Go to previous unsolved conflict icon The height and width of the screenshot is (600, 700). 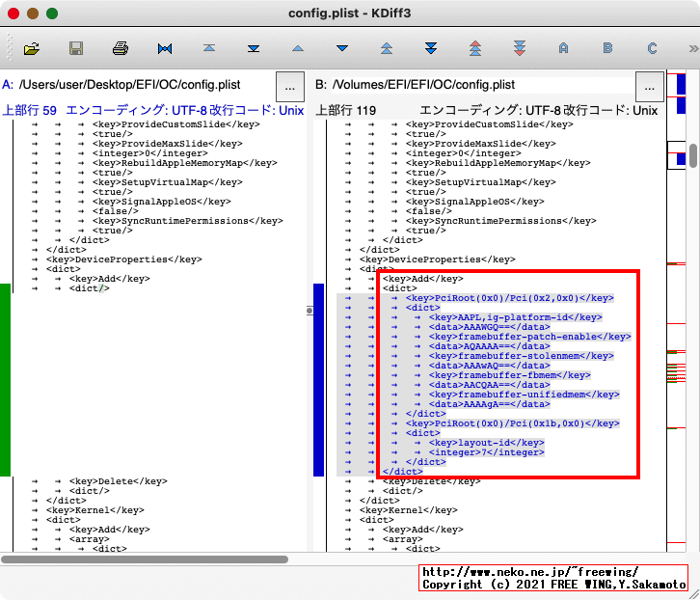[475, 48]
